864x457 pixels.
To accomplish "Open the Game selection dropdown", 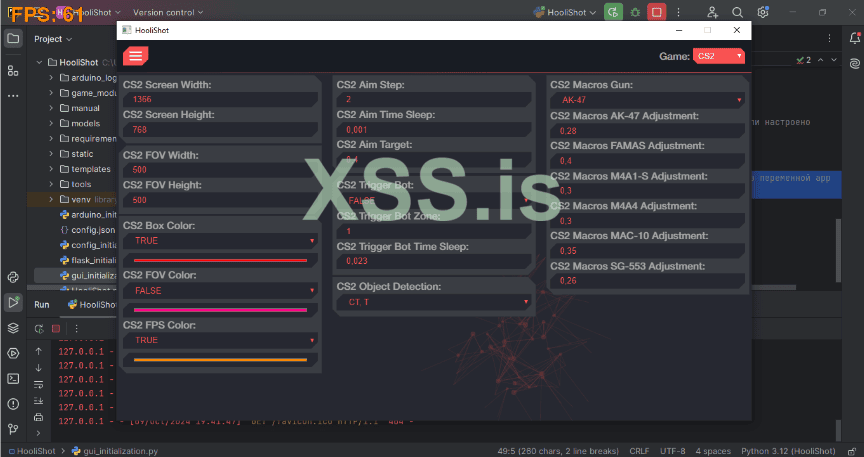I will (x=719, y=56).
